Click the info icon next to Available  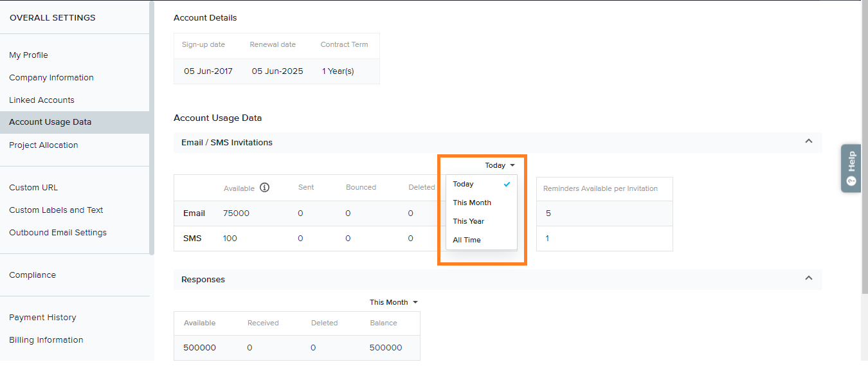(x=264, y=188)
